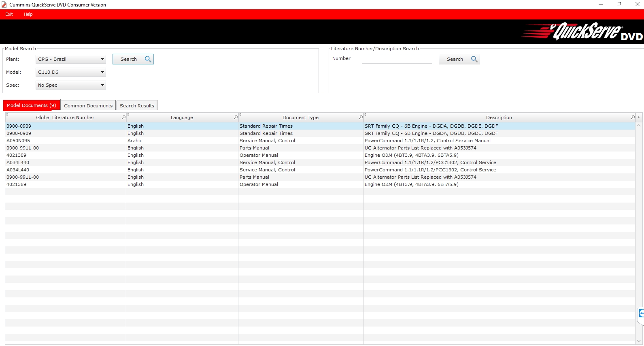Select the Model Documents (9) tab
The width and height of the screenshot is (644, 346).
click(32, 105)
